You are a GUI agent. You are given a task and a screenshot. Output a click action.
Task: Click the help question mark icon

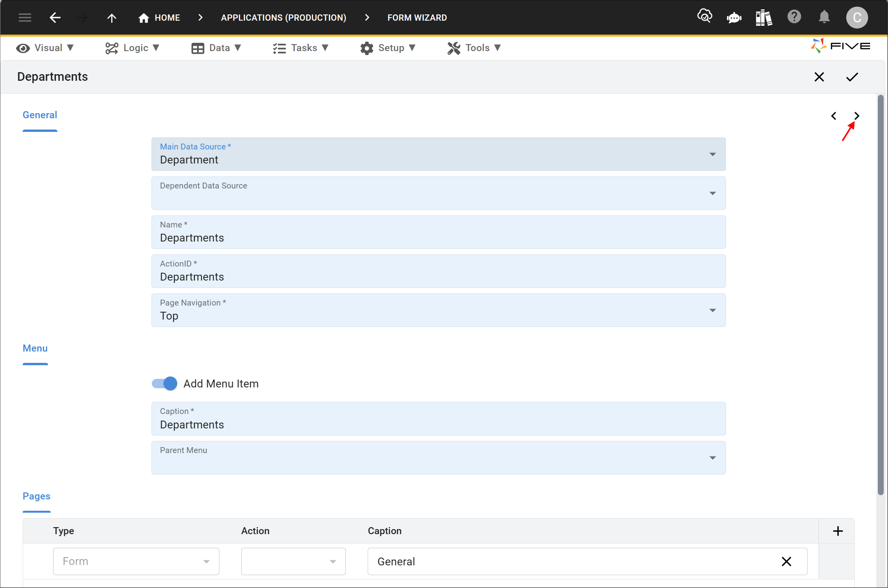(x=794, y=17)
